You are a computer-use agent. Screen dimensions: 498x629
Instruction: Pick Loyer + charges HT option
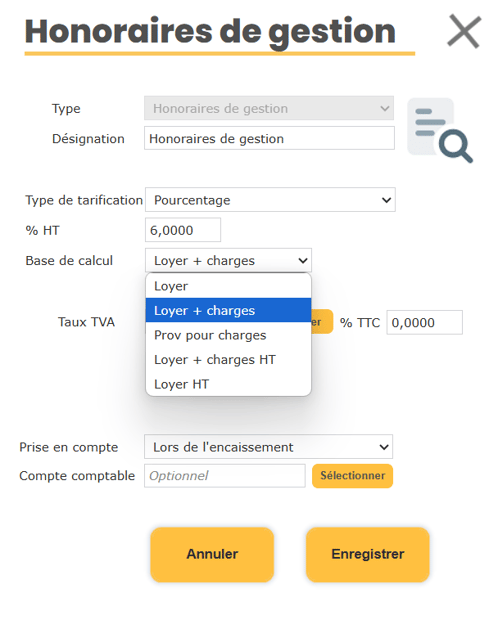pyautogui.click(x=228, y=359)
